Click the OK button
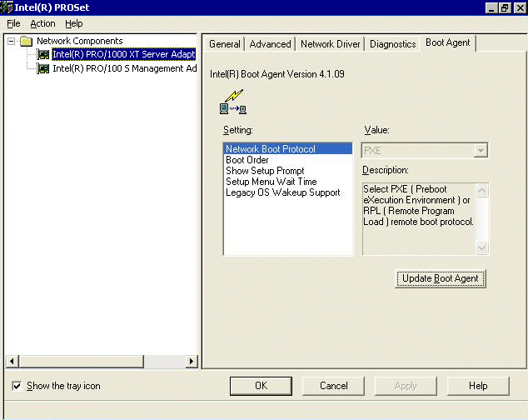This screenshot has width=528, height=420. (x=261, y=386)
